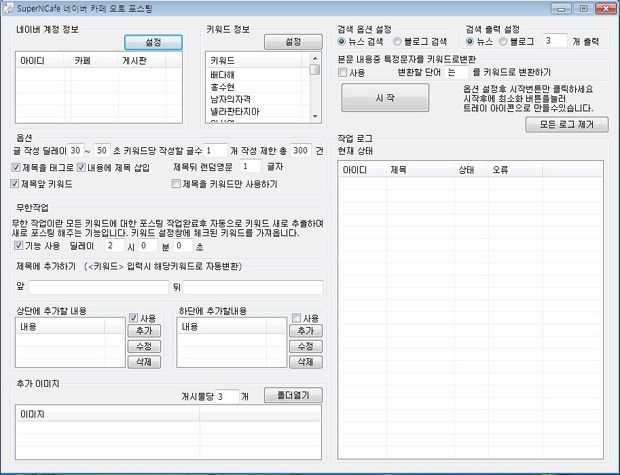620x475 pixels.
Task: Select 뉴스 output radio button
Action: (x=470, y=42)
